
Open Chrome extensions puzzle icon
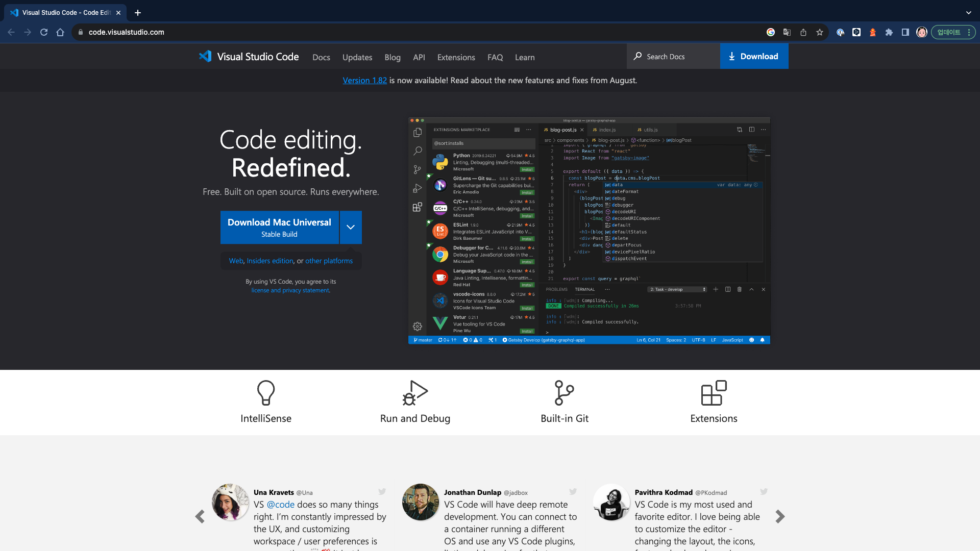pos(889,32)
